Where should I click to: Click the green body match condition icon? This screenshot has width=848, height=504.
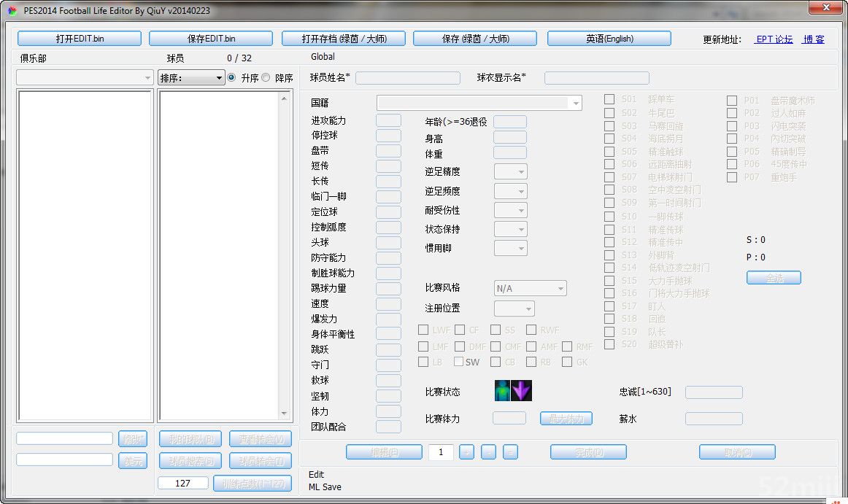coord(504,391)
